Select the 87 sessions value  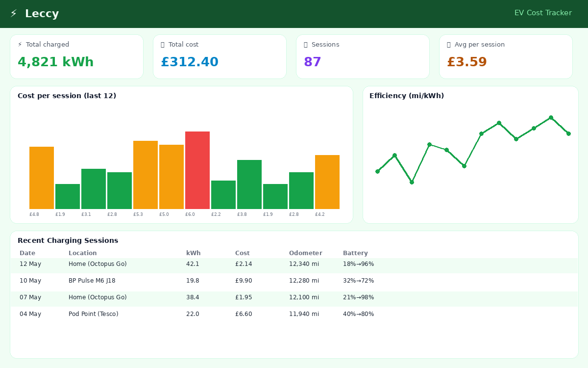pos(313,62)
